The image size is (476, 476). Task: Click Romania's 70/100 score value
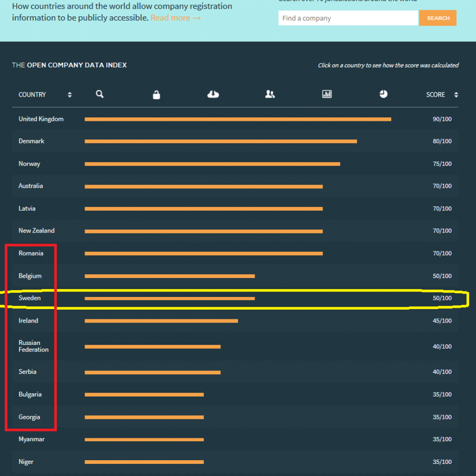[x=442, y=253]
